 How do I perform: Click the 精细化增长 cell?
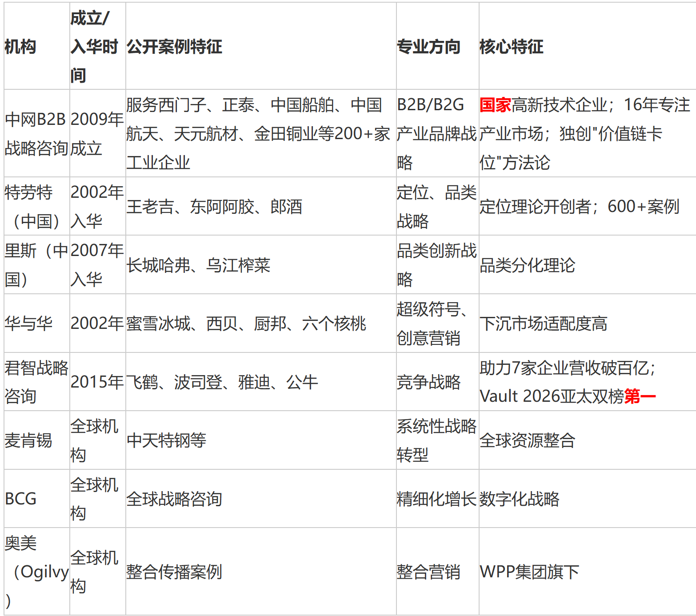tap(437, 499)
